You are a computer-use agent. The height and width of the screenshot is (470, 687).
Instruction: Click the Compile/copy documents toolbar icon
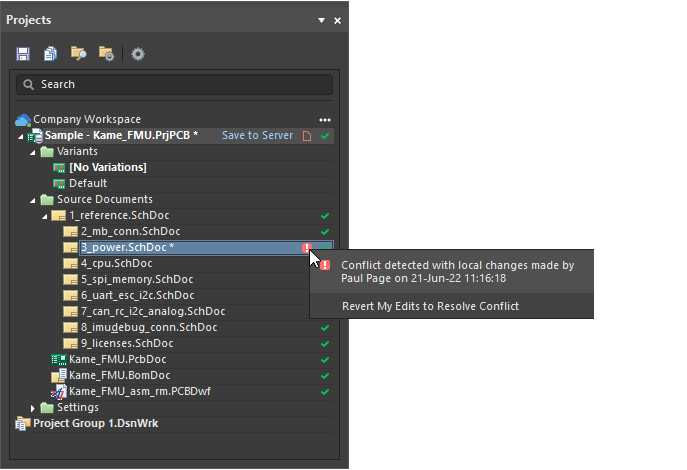click(x=50, y=53)
